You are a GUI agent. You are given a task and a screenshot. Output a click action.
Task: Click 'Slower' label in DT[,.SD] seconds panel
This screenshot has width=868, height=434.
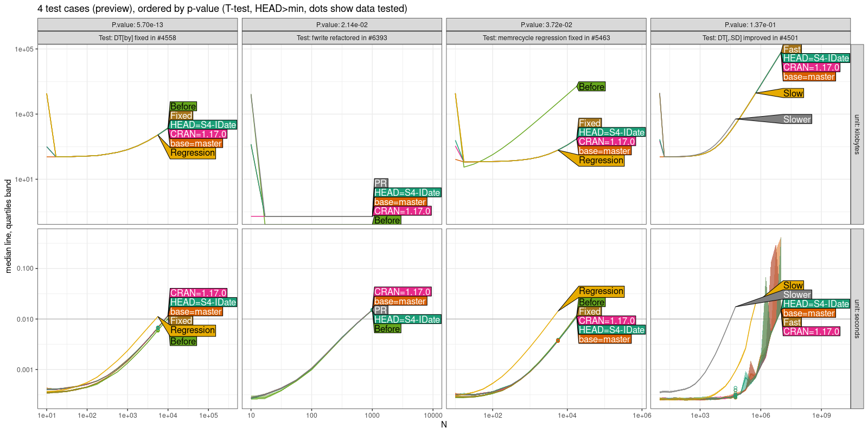tap(797, 295)
